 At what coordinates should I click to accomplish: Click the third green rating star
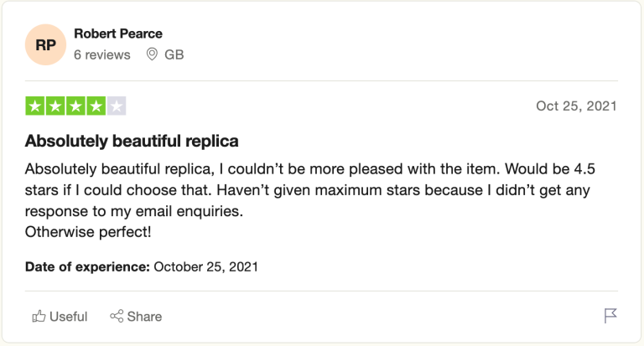[x=75, y=106]
